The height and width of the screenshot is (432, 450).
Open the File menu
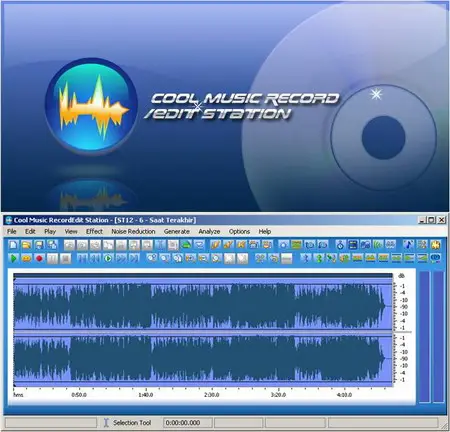tap(12, 231)
